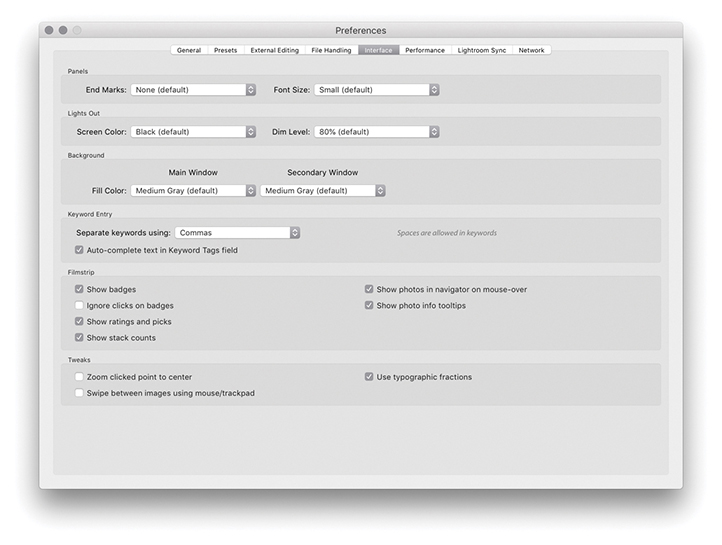Image resolution: width=722 pixels, height=545 pixels.
Task: Open the Dim Level dropdown
Action: click(377, 132)
